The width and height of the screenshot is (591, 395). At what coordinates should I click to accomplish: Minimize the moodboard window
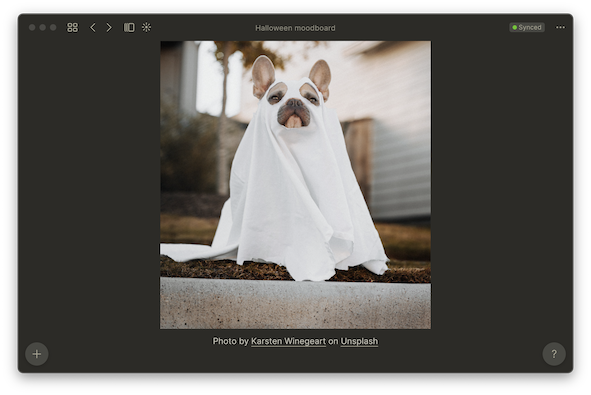tap(43, 28)
